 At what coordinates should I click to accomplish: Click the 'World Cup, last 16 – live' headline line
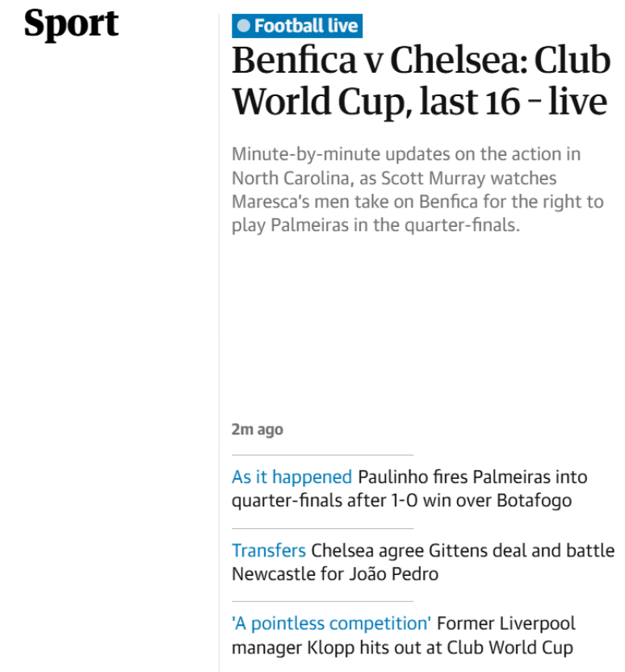click(420, 102)
